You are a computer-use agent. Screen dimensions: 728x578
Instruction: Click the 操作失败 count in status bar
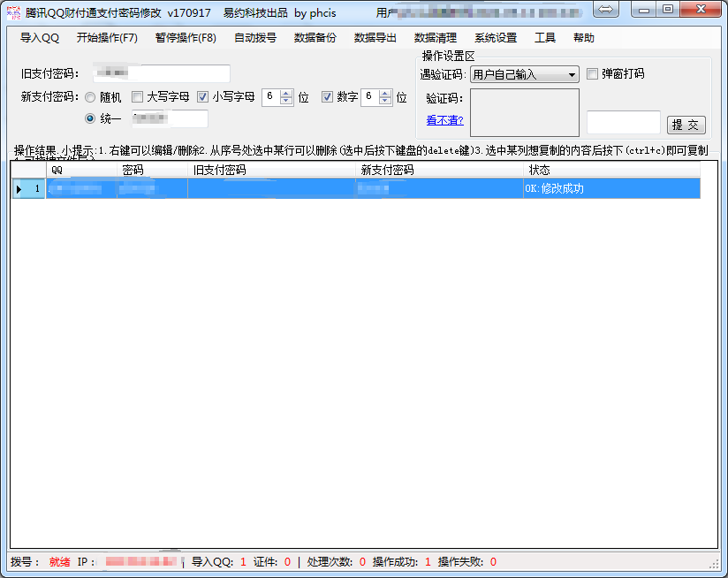click(x=493, y=562)
